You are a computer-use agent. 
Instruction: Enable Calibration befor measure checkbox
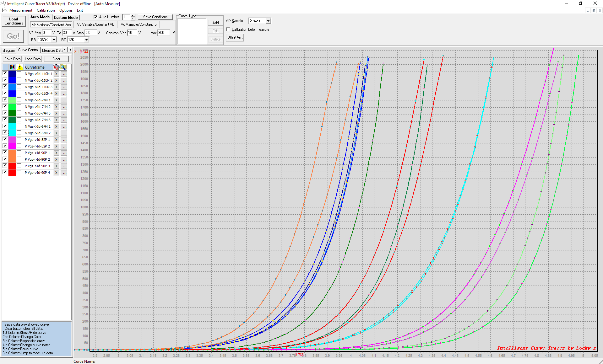(228, 29)
